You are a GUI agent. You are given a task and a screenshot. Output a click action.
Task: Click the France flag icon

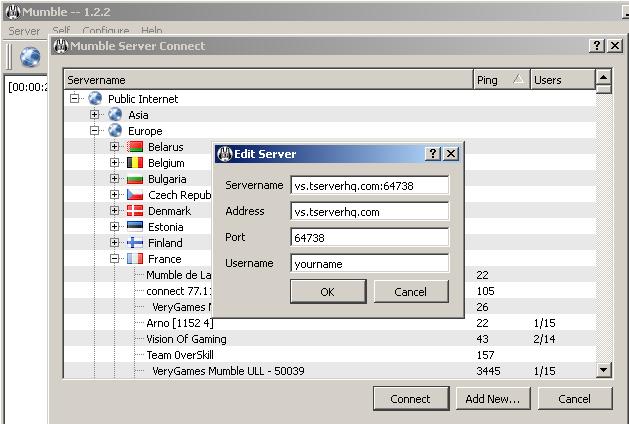(135, 259)
